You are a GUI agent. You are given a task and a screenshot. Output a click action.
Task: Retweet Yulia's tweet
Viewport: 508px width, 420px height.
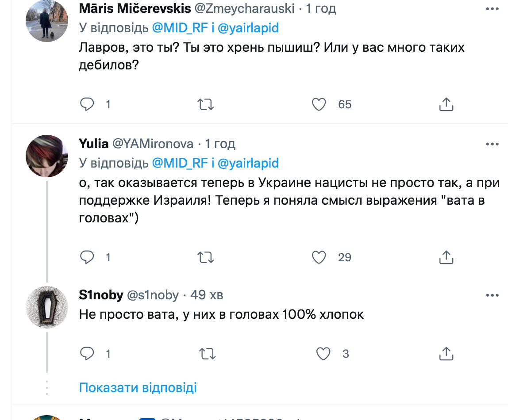(205, 257)
